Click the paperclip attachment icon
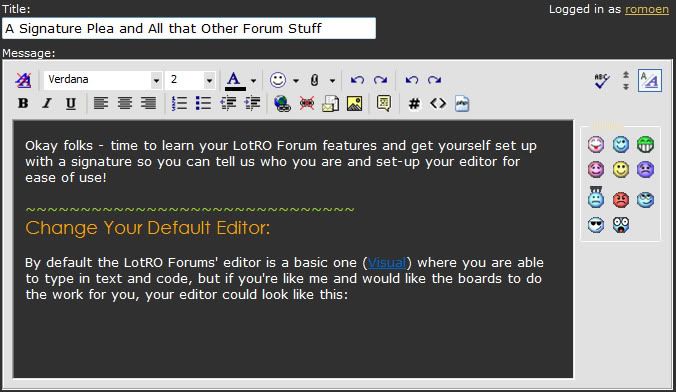 point(314,80)
